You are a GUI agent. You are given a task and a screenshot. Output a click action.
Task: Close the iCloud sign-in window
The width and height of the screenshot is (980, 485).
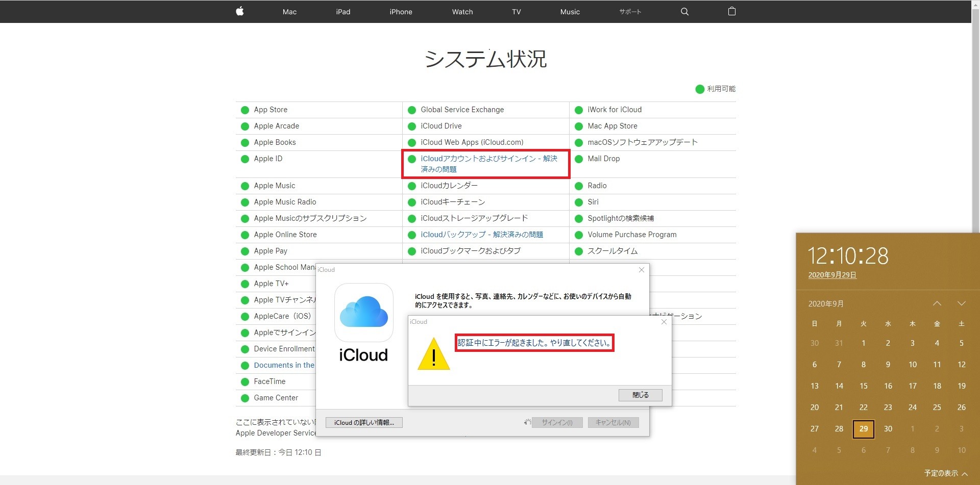click(642, 270)
